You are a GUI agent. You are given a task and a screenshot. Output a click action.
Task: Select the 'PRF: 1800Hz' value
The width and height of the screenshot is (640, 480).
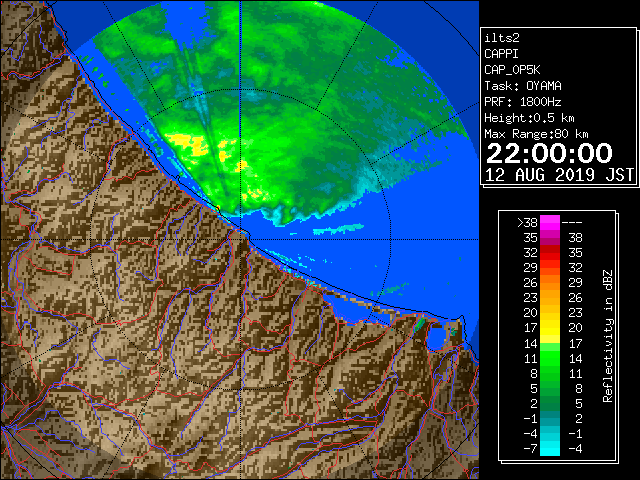click(523, 102)
